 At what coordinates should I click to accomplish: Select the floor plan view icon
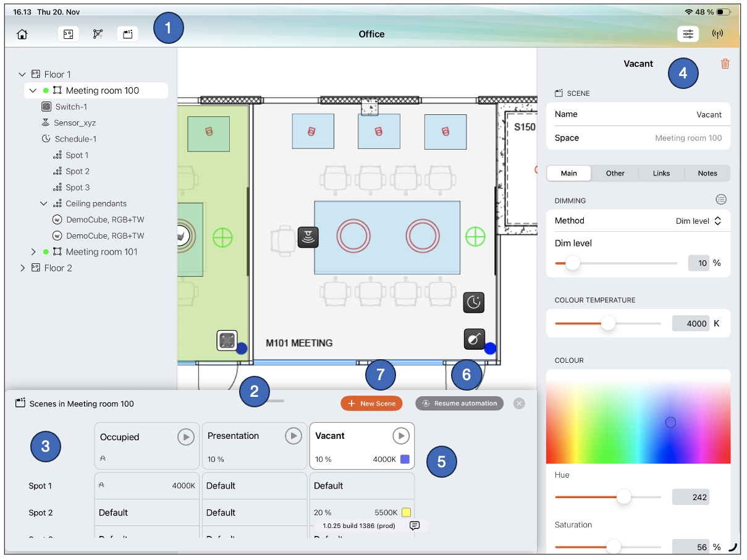point(68,34)
